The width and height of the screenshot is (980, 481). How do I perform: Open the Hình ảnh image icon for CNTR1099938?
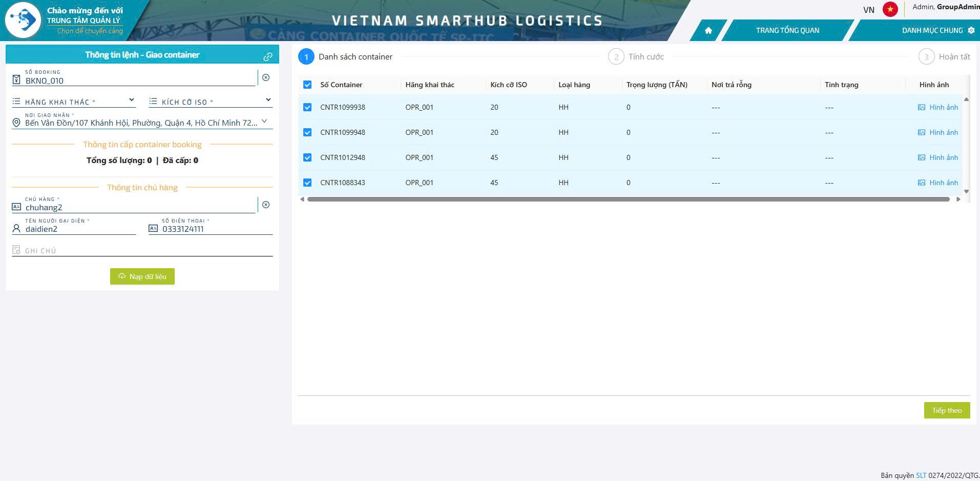pyautogui.click(x=922, y=107)
